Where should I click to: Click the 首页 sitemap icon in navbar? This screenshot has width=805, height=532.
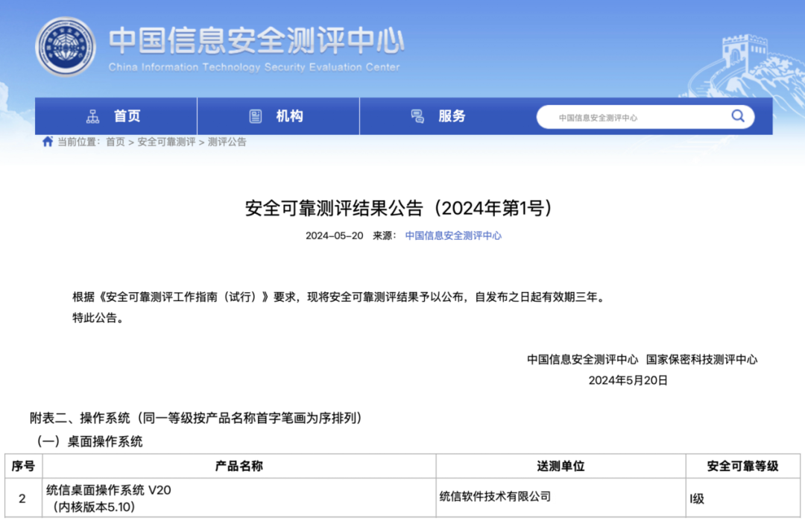tap(92, 116)
